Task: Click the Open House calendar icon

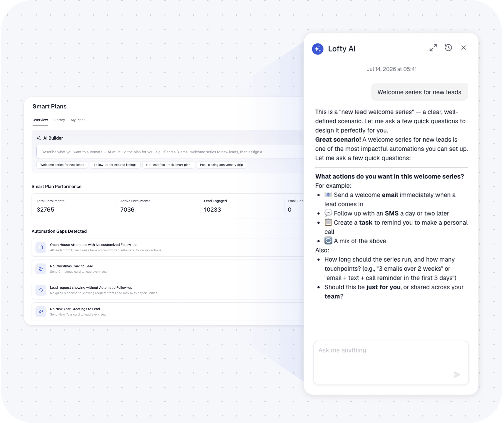Action: [x=41, y=247]
